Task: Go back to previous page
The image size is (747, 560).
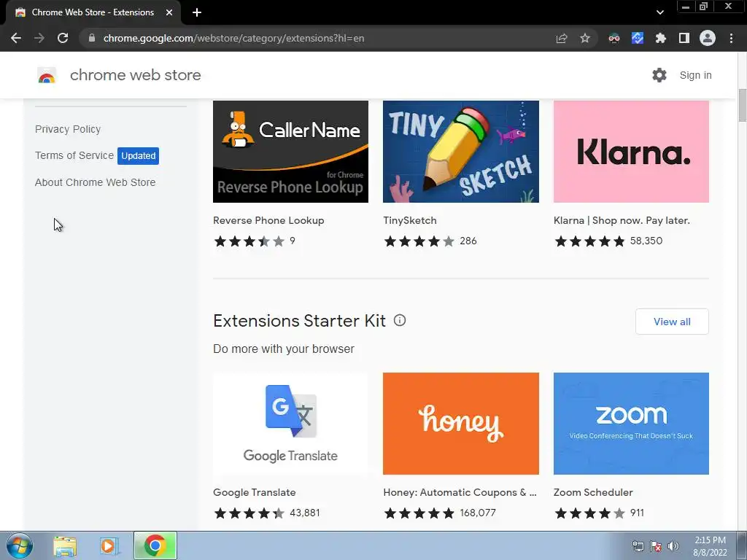Action: pyautogui.click(x=16, y=38)
